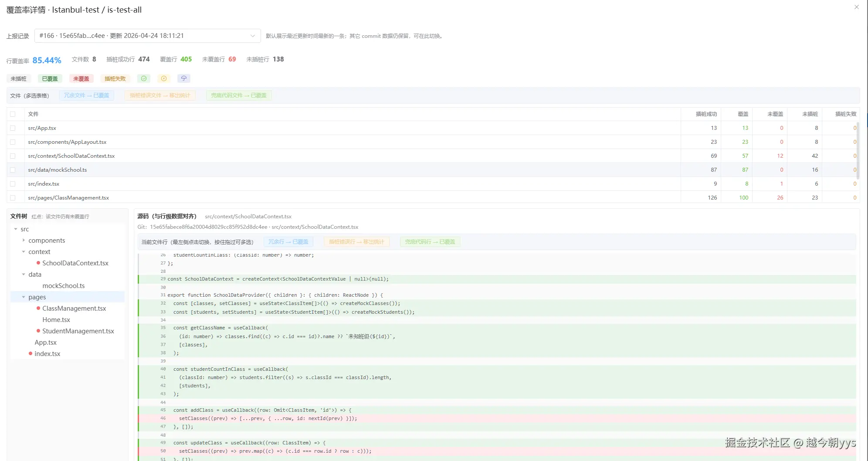Open App.tsx in the file tree

point(46,342)
